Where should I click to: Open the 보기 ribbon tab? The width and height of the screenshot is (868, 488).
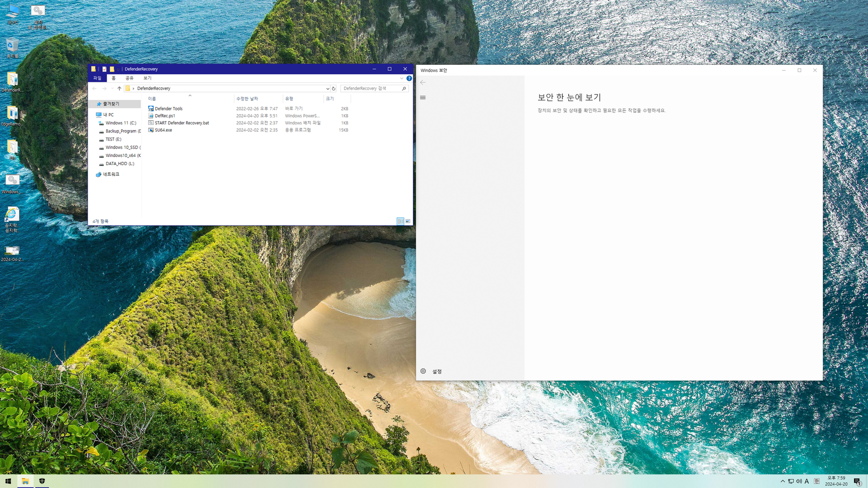pyautogui.click(x=147, y=78)
